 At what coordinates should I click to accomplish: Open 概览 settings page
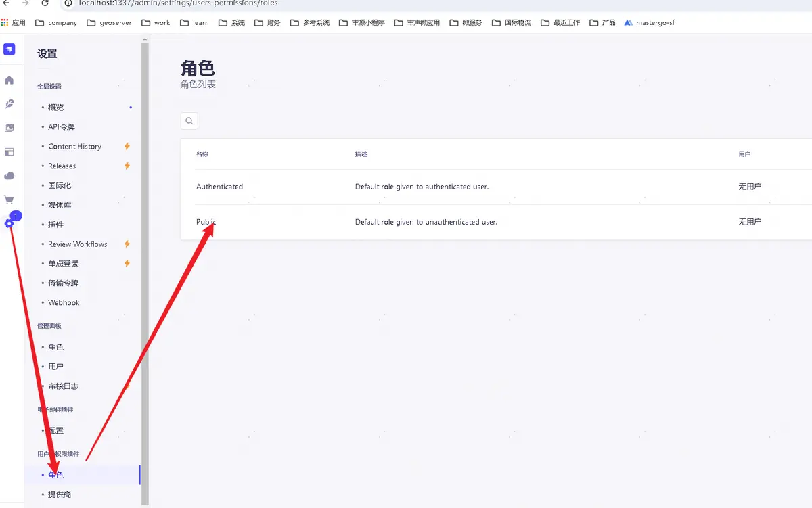55,108
